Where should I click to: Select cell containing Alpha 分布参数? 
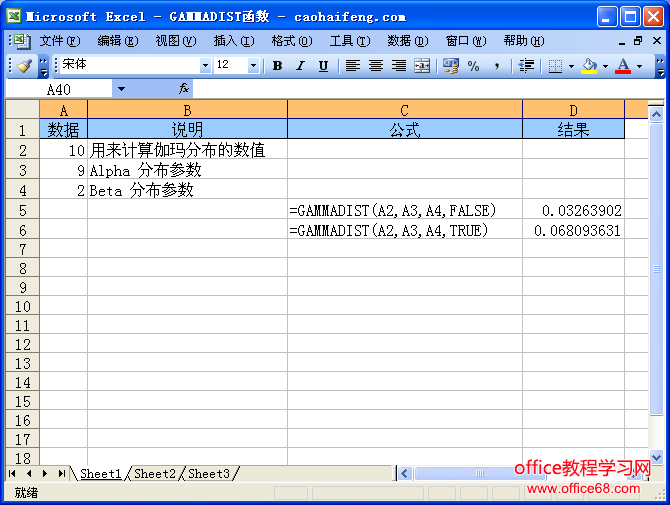pos(188,170)
